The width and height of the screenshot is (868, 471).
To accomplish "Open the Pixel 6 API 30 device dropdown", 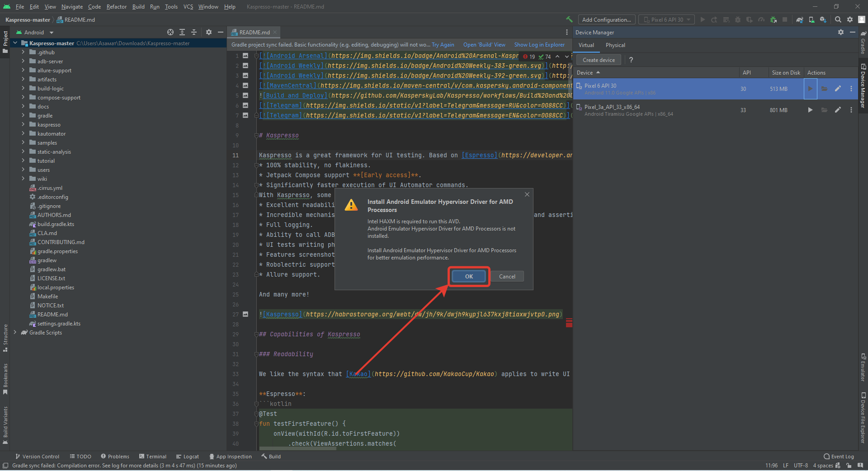I will coord(667,19).
